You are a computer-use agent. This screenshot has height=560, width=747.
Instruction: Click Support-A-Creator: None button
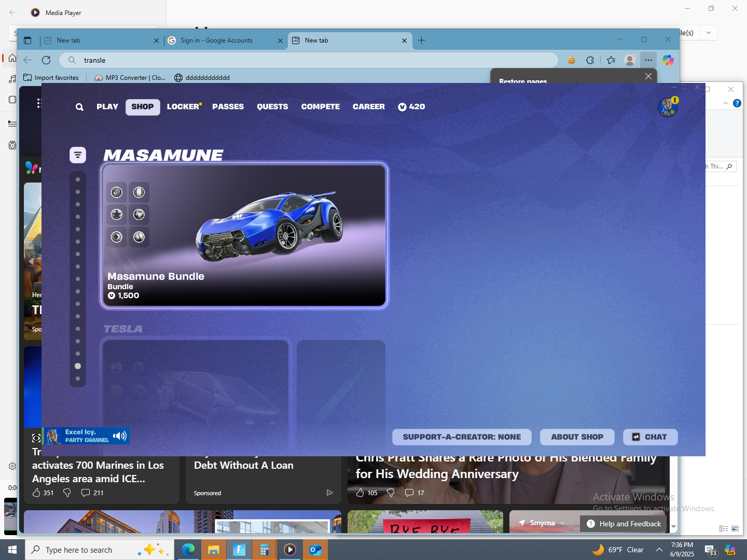click(x=462, y=437)
